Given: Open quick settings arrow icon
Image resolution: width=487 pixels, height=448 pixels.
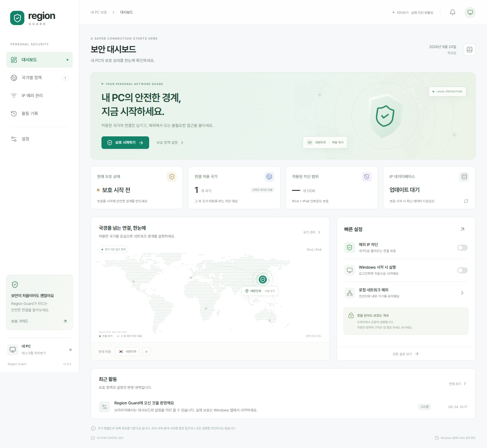Looking at the screenshot, I should [x=462, y=229].
